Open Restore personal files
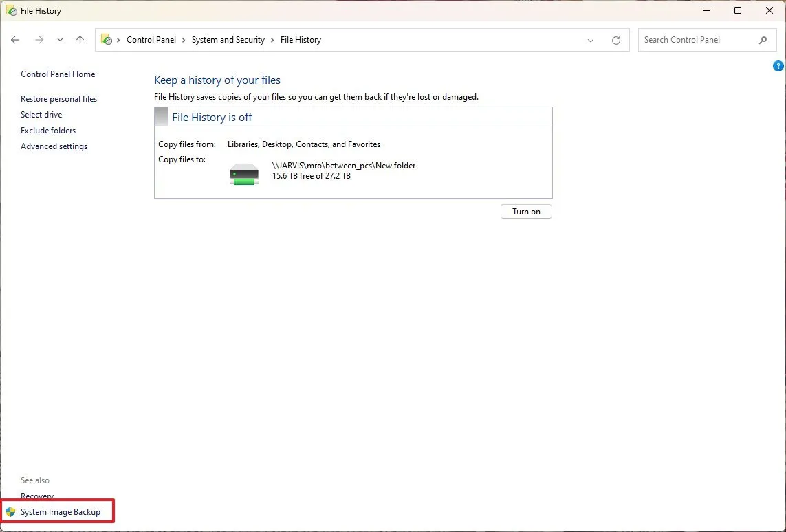Image resolution: width=786 pixels, height=532 pixels. (x=58, y=98)
